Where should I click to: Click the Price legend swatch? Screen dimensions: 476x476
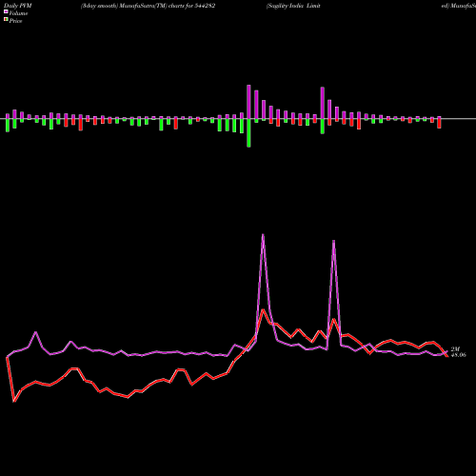6,20
